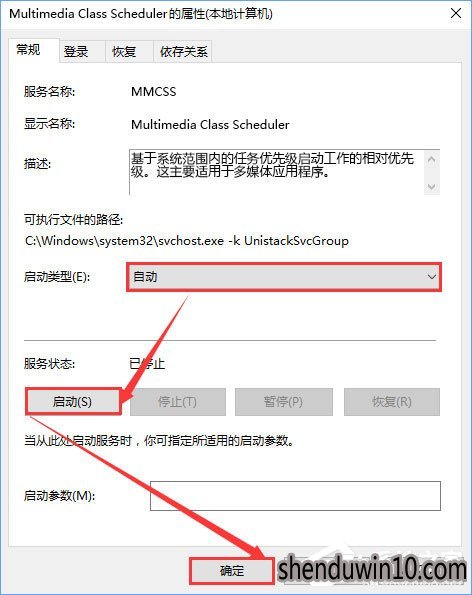Confirm with the 确定 button

coord(231,571)
